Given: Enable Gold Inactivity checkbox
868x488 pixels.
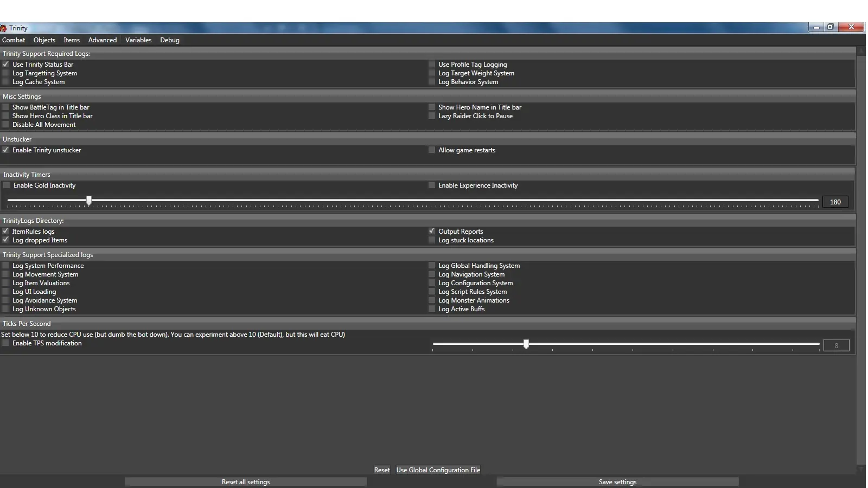Looking at the screenshot, I should point(7,185).
